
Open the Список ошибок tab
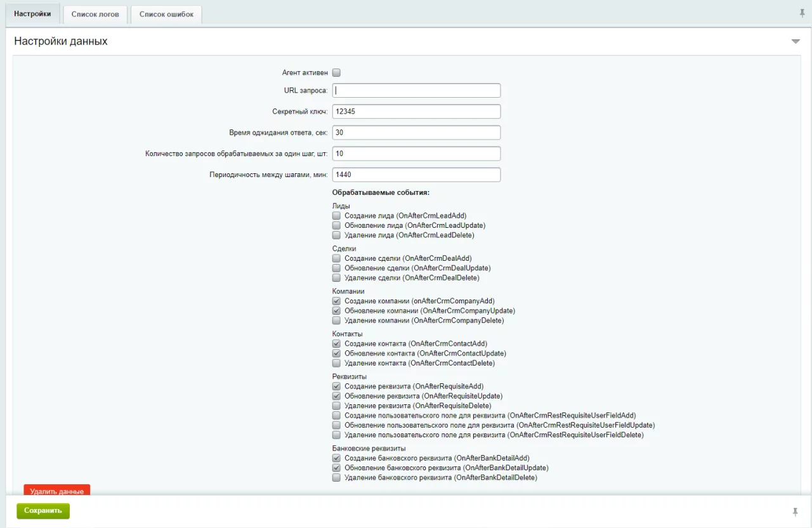(x=166, y=14)
